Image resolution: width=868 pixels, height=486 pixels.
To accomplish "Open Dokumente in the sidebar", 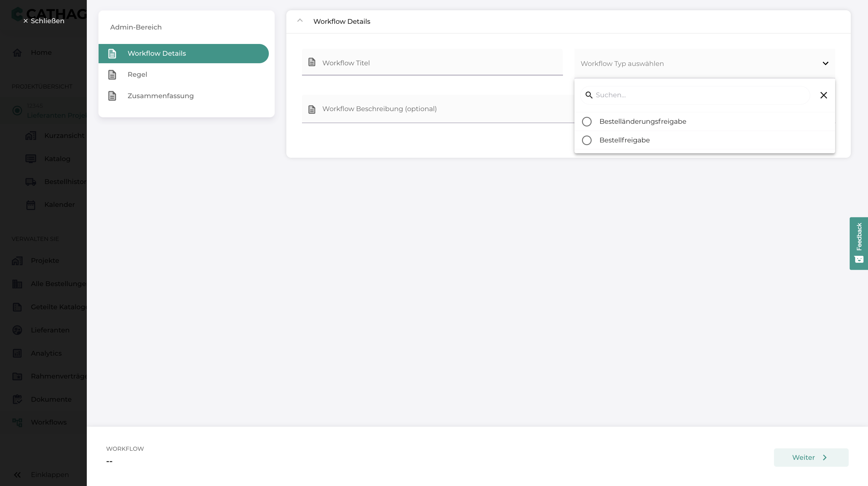I will tap(51, 400).
